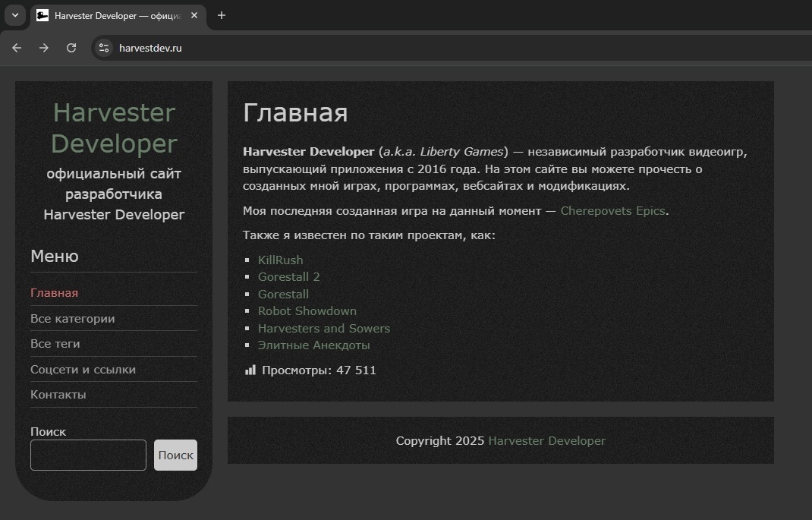Open the tab search dropdown arrow
Image resolution: width=812 pixels, height=520 pixels.
(x=15, y=15)
